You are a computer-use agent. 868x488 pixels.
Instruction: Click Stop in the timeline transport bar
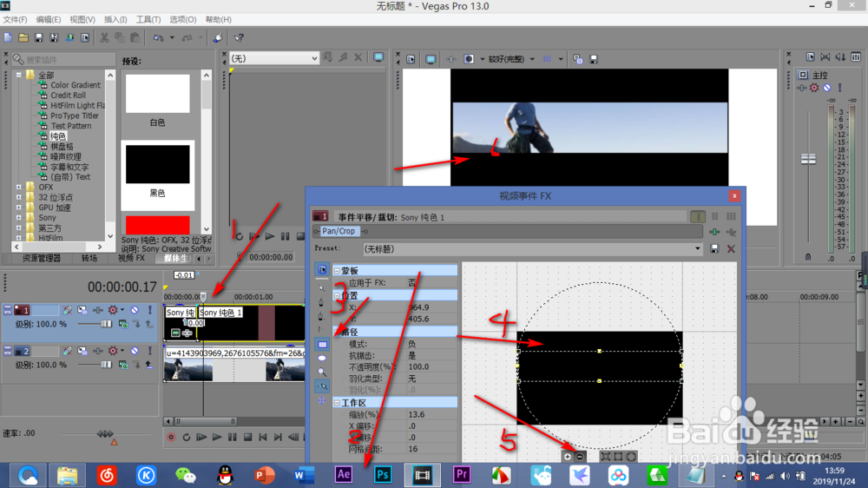[248, 437]
